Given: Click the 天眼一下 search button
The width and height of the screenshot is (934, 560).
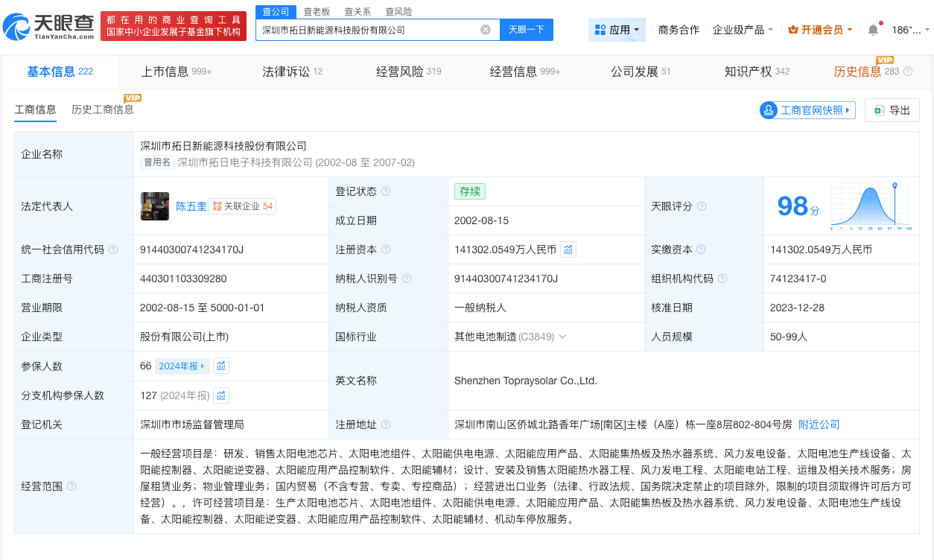Looking at the screenshot, I should pos(527,30).
